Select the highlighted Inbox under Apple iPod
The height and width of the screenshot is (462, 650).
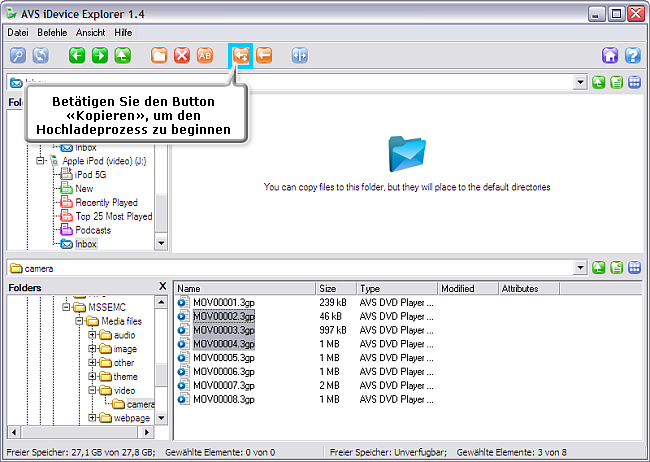tap(79, 244)
